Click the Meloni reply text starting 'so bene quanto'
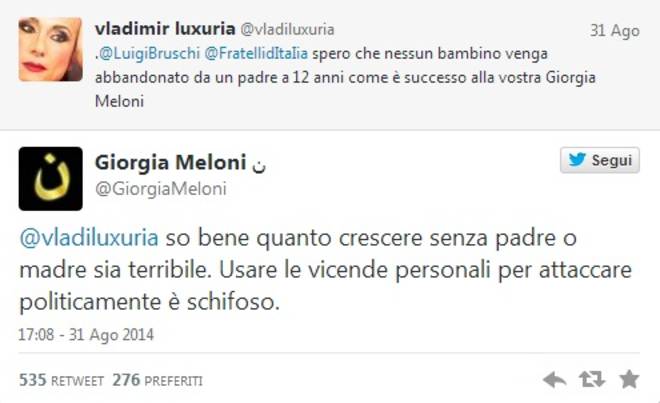Screen dimensions: 660x403 pos(325,270)
